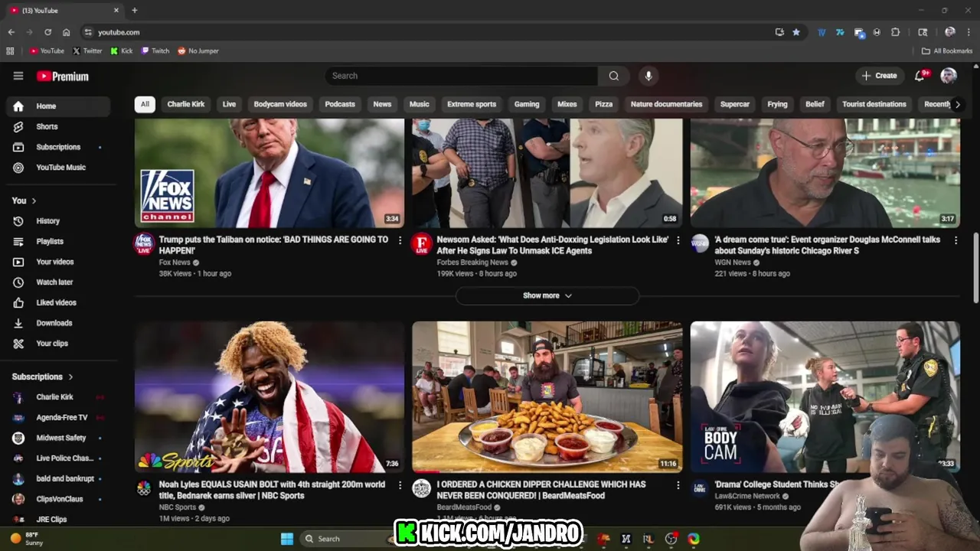Viewport: 980px width, 551px height.
Task: Open more options for the Newsom video
Action: point(678,240)
